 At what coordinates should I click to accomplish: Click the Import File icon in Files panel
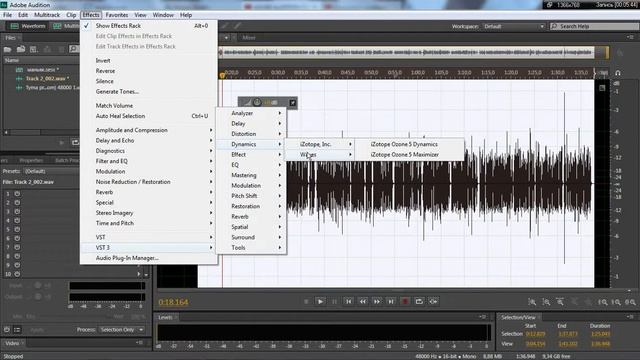[x=21, y=49]
